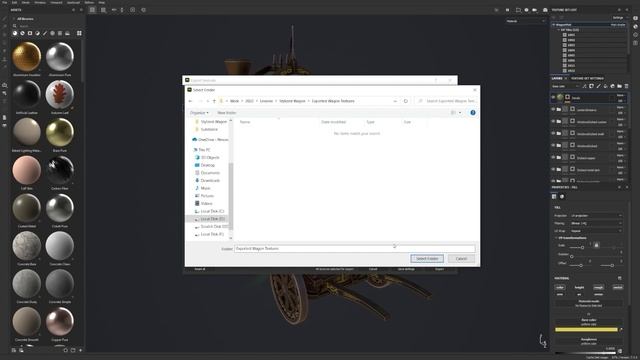This screenshot has width=640, height=360.
Task: Open the Edit menu
Action: pos(14,2)
